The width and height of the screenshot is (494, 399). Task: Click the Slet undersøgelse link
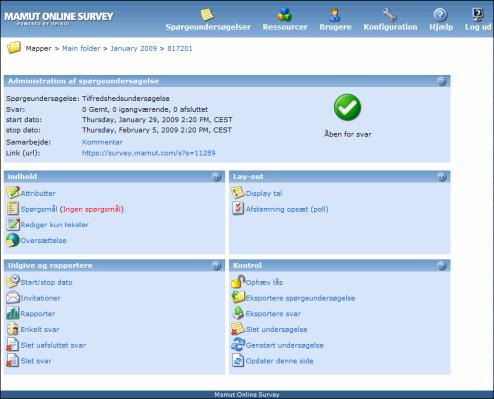[276, 329]
